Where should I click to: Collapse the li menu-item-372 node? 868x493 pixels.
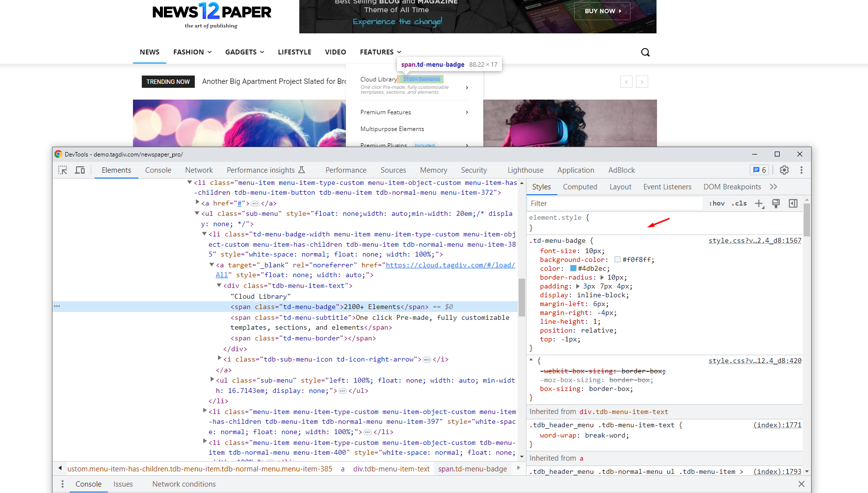point(189,182)
